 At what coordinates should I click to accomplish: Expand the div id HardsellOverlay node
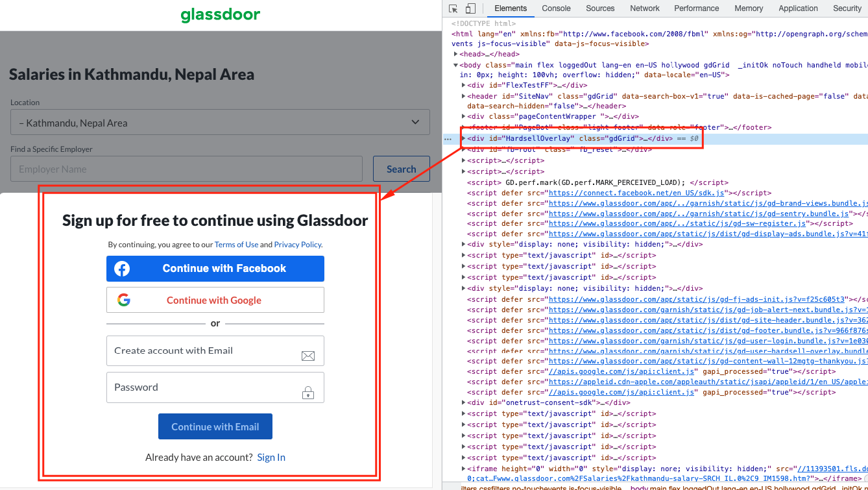click(x=463, y=139)
